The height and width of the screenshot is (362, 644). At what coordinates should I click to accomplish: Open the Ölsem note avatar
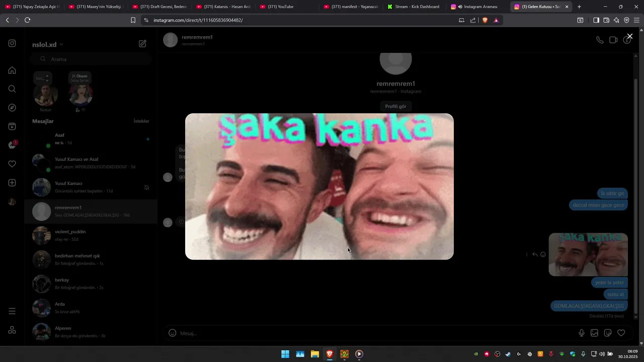80,95
